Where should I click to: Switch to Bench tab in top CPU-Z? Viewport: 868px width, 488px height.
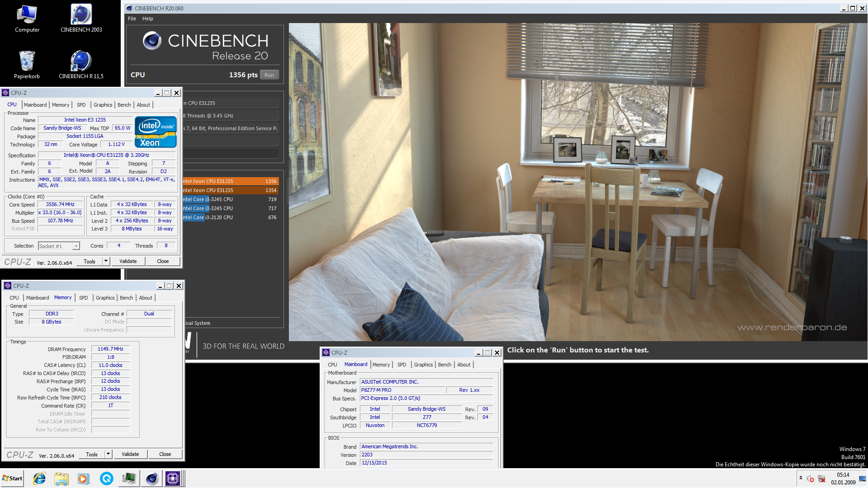pos(124,105)
